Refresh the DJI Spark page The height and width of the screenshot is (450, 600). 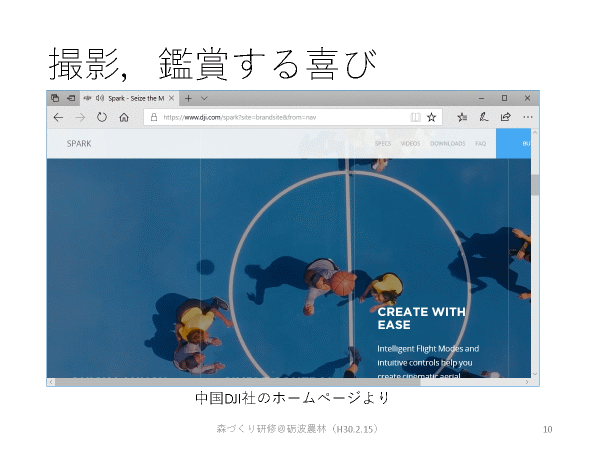coord(102,117)
